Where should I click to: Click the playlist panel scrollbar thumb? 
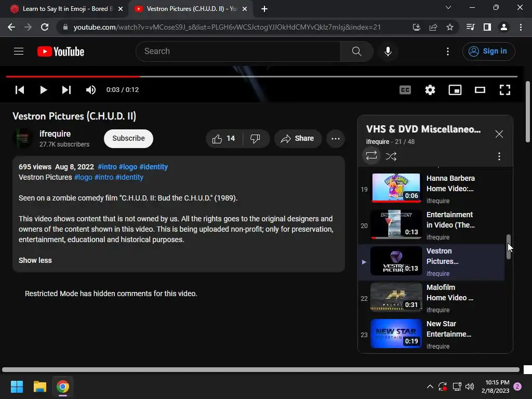pyautogui.click(x=509, y=247)
